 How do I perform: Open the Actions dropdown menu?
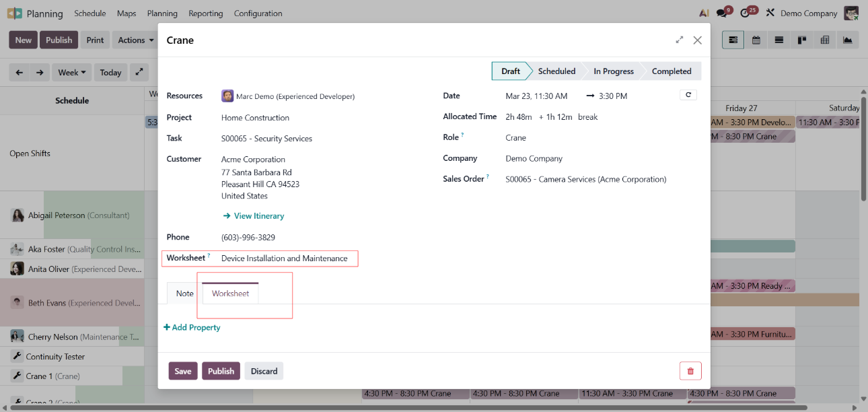(136, 40)
